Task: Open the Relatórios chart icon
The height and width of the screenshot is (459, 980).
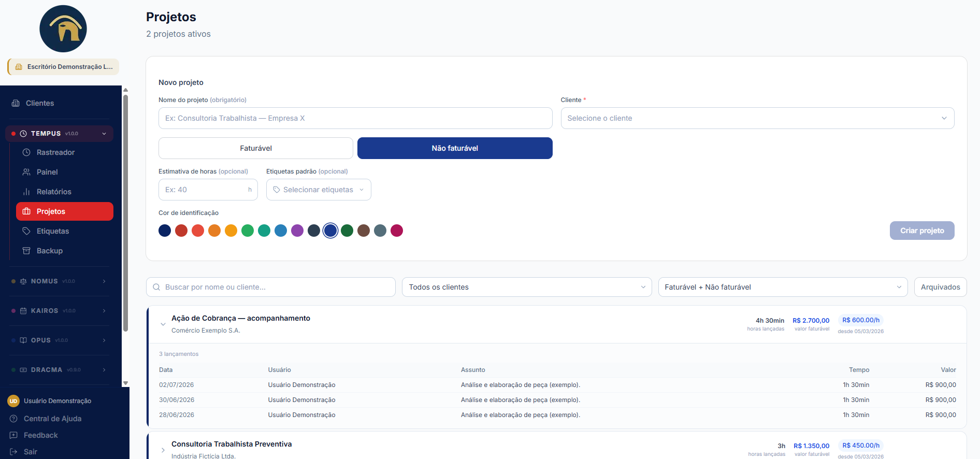Action: (x=26, y=192)
